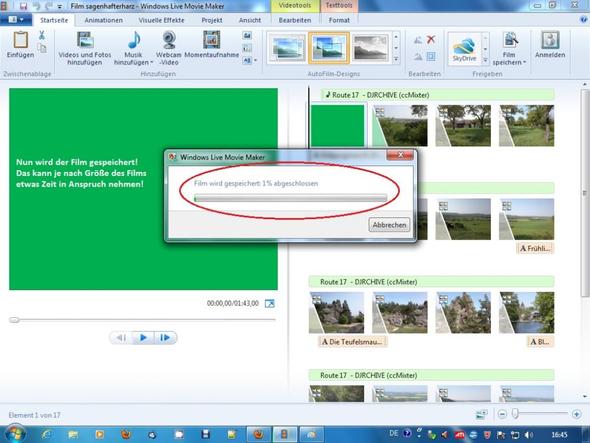Select the highlighted second AutoFilm design
This screenshot has height=443, width=590.
coord(328,48)
